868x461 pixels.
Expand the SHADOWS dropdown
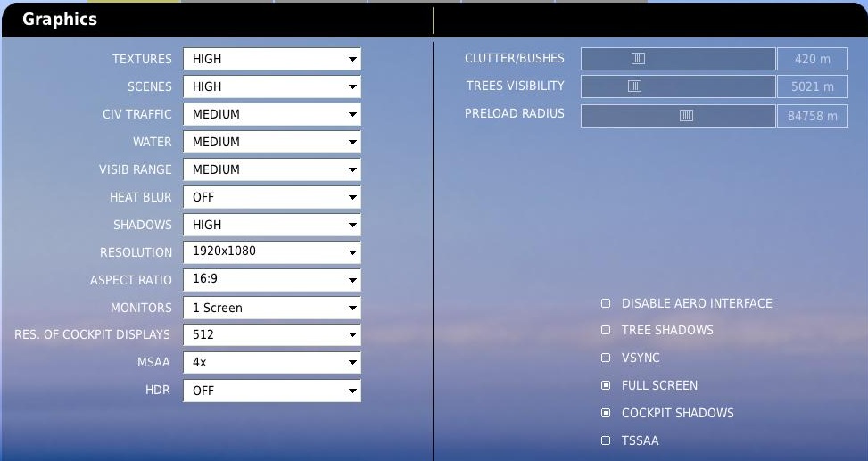click(x=272, y=225)
